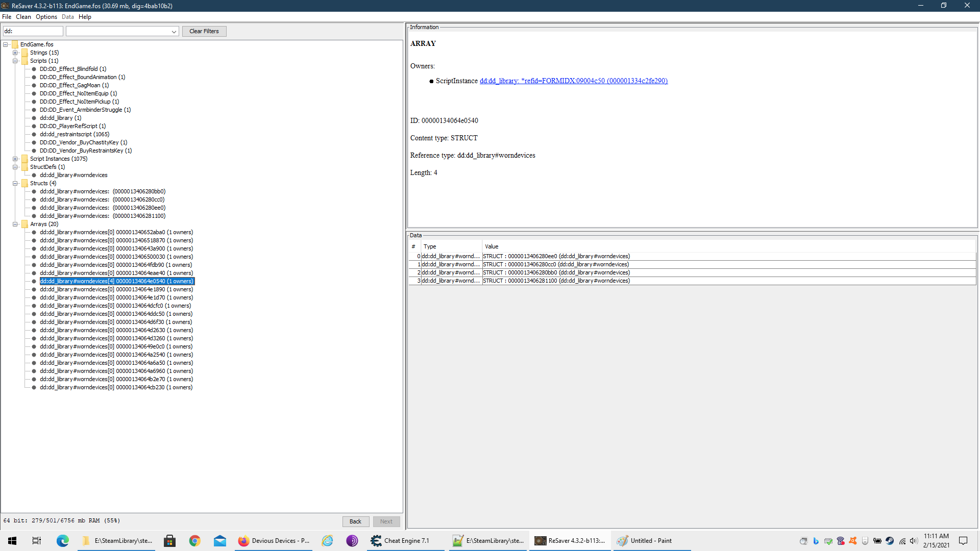Open the Windows Start menu
This screenshot has width=980, height=551.
[12, 541]
